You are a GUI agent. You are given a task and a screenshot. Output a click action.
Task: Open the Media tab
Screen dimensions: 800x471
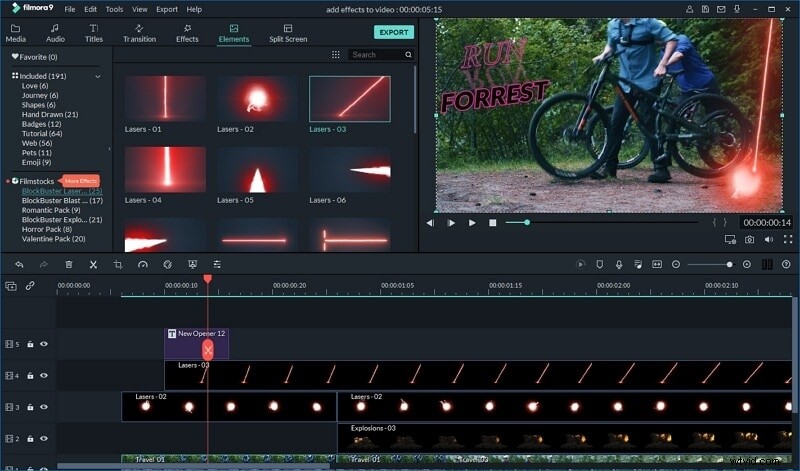click(x=16, y=34)
